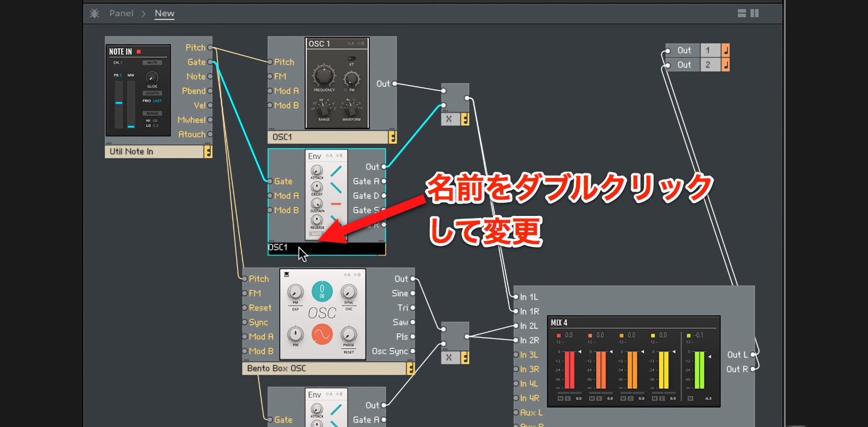
Task: Select the New breadcrumb level
Action: point(165,13)
